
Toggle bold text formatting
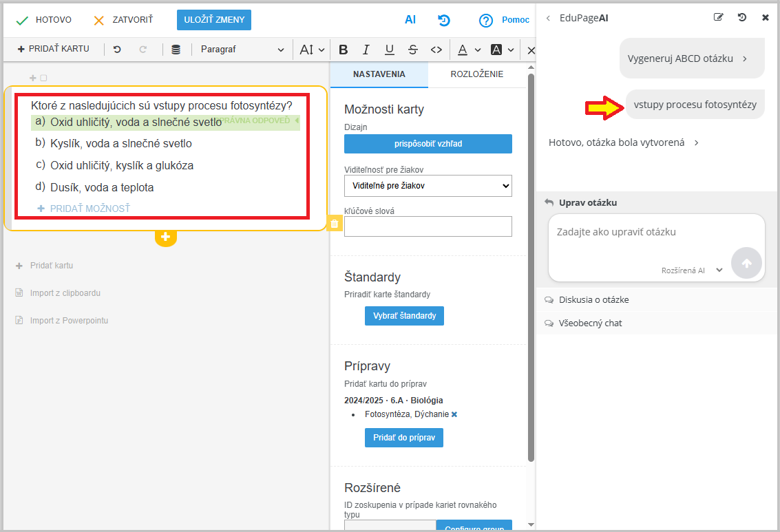pyautogui.click(x=344, y=50)
